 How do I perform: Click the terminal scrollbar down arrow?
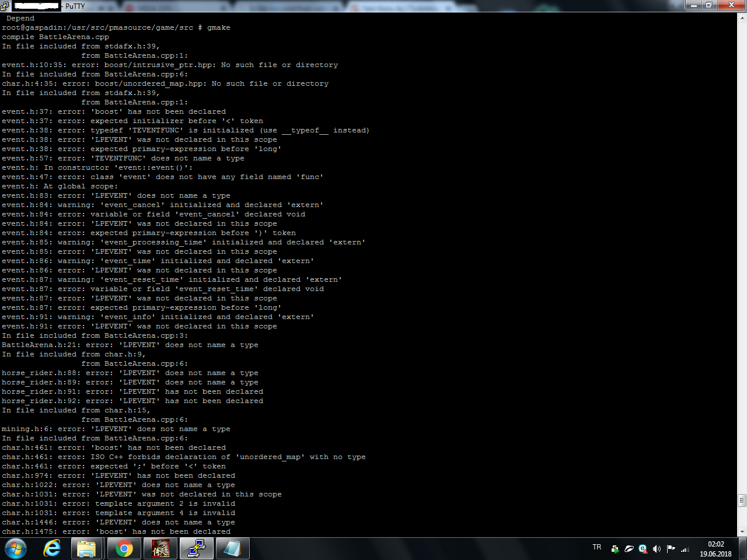pos(742,532)
